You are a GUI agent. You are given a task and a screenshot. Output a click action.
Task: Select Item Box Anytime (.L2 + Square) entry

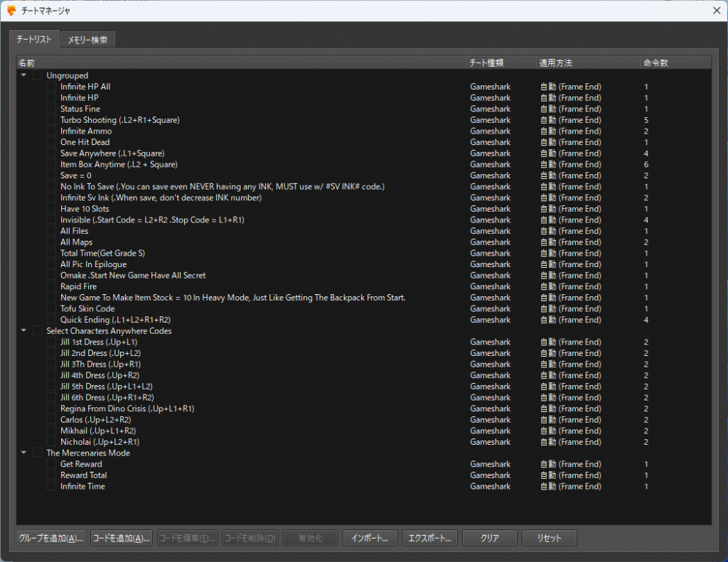363,164
